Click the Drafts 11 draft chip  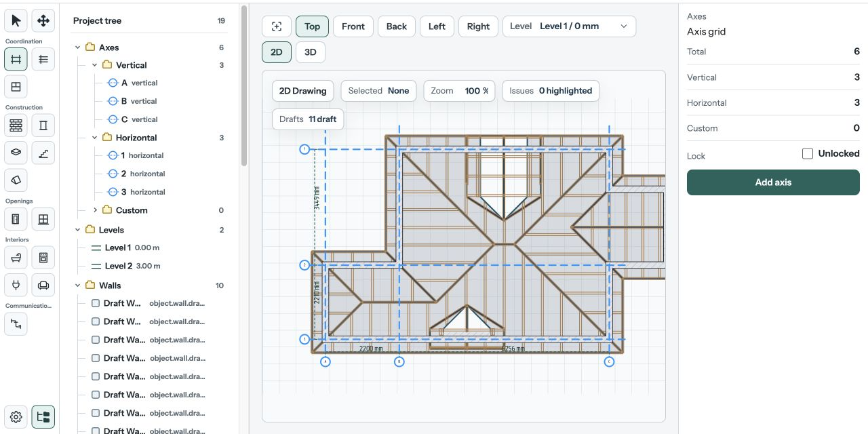(x=308, y=119)
